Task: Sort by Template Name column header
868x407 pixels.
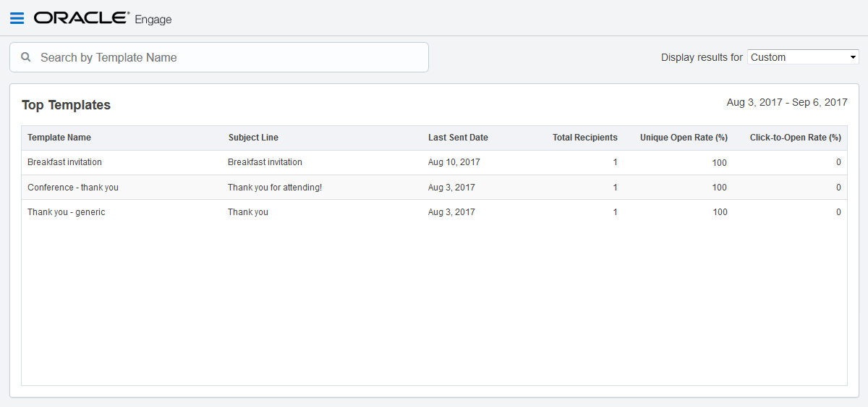Action: [59, 138]
